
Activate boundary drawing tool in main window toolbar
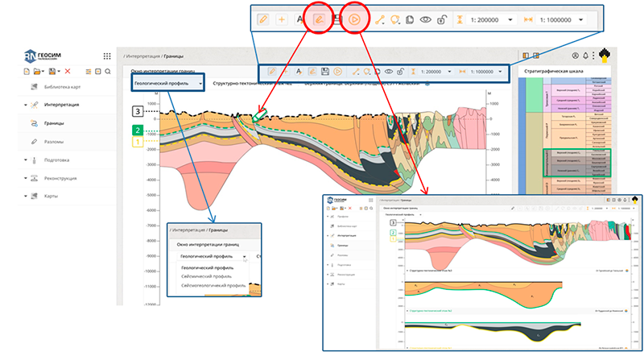(312, 72)
